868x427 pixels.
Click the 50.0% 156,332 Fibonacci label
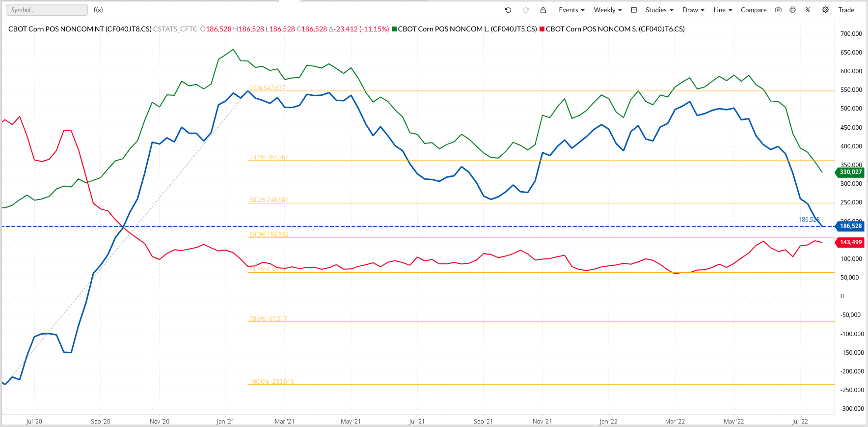click(269, 235)
